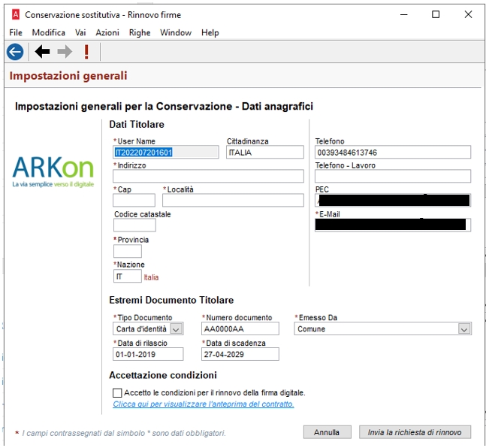Click the Nazione field containing IT

pyautogui.click(x=128, y=276)
